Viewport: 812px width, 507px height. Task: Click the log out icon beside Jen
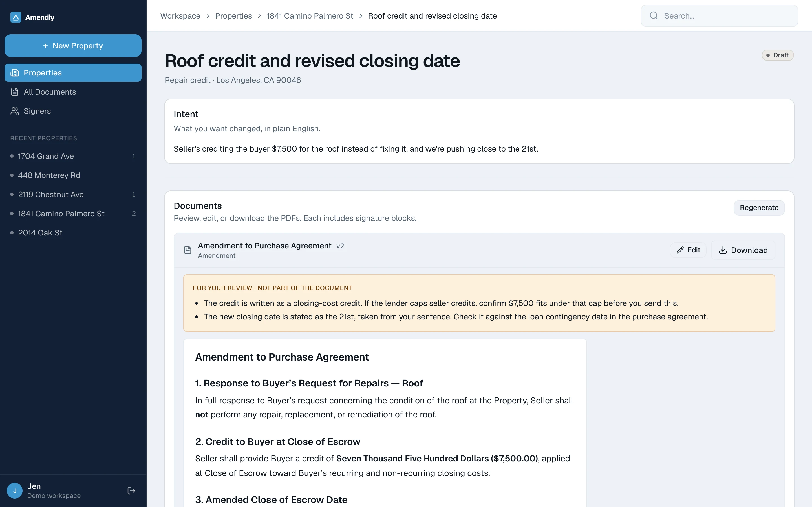click(131, 491)
